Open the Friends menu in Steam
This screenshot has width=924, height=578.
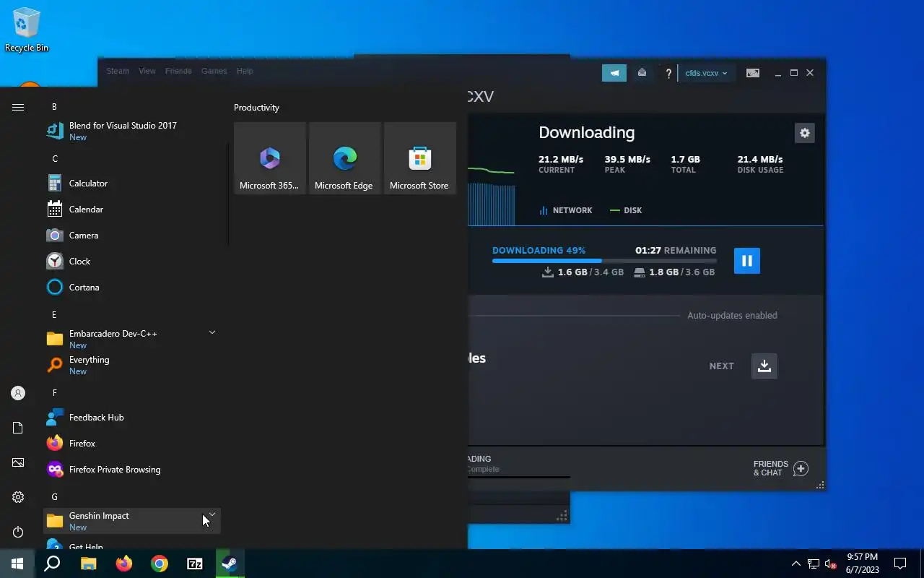coord(178,71)
